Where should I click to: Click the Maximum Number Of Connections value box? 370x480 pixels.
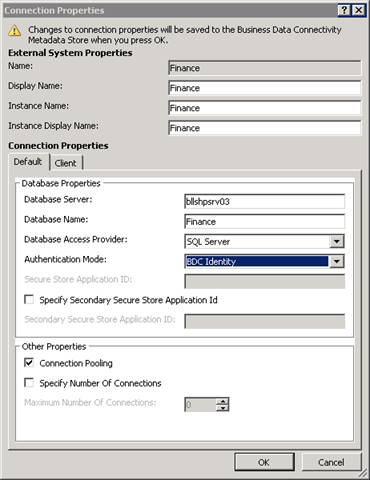200,405
